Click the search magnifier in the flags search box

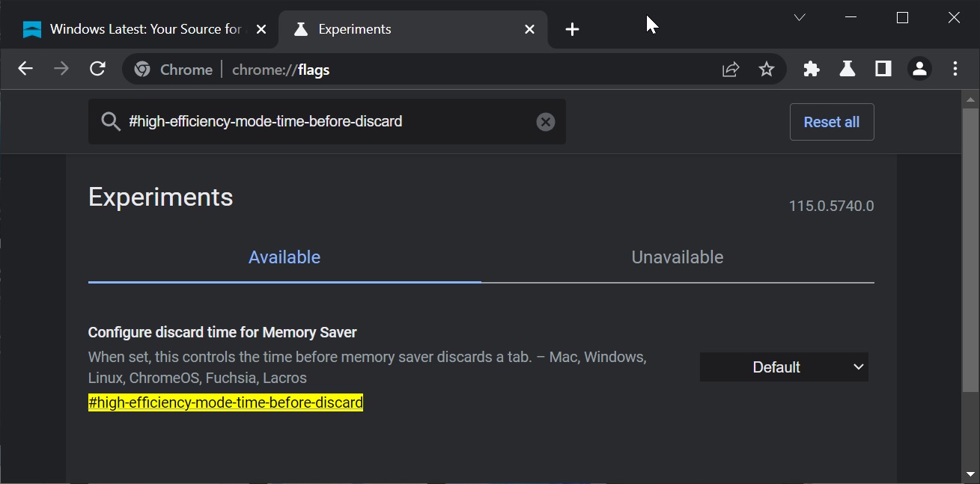110,121
